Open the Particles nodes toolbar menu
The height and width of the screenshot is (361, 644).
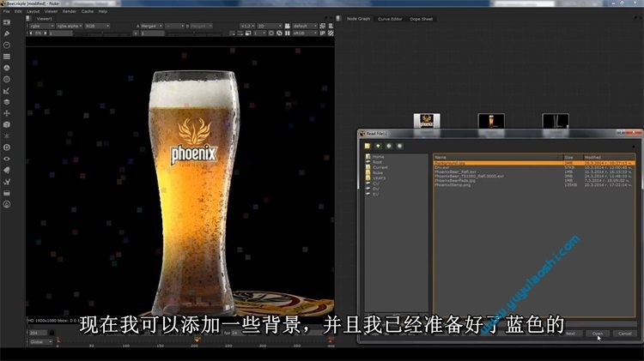tap(7, 135)
